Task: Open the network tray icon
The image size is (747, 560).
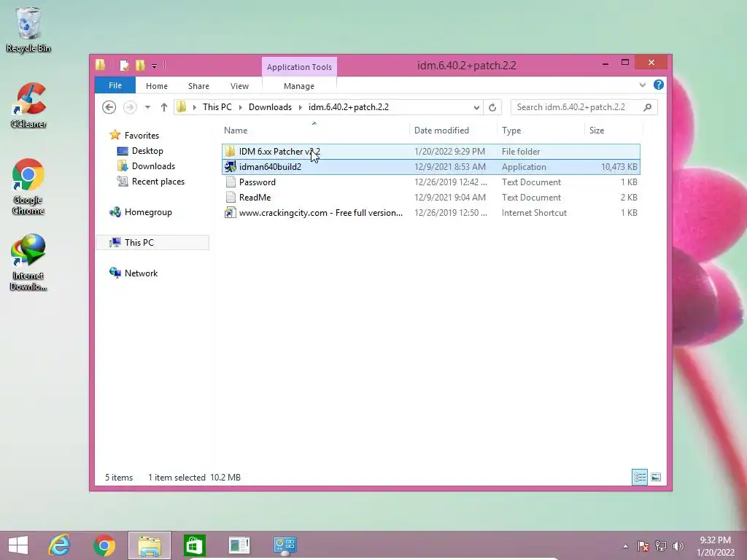Action: coord(661,545)
